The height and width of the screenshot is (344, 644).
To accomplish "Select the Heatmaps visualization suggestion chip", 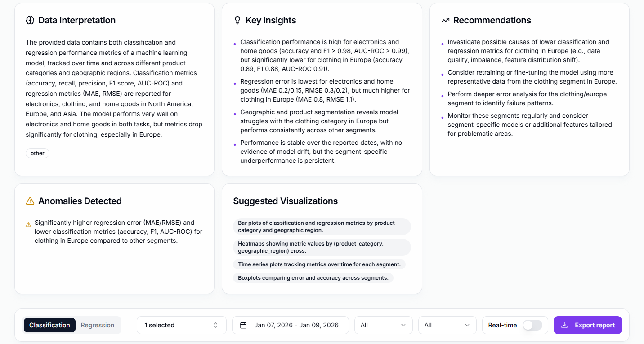I will [322, 247].
